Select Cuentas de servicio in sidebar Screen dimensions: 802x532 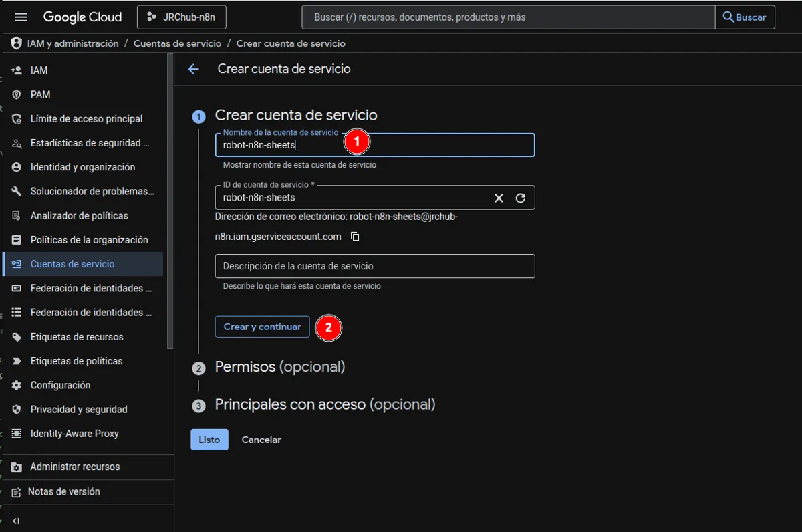click(x=83, y=264)
